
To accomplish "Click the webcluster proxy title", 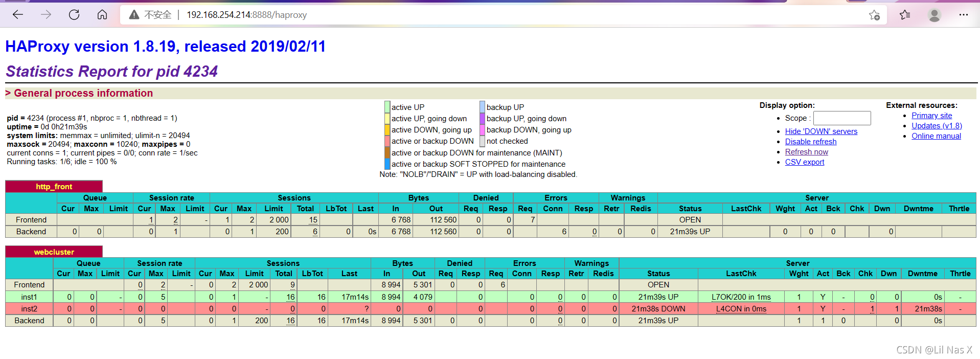I will coord(54,252).
